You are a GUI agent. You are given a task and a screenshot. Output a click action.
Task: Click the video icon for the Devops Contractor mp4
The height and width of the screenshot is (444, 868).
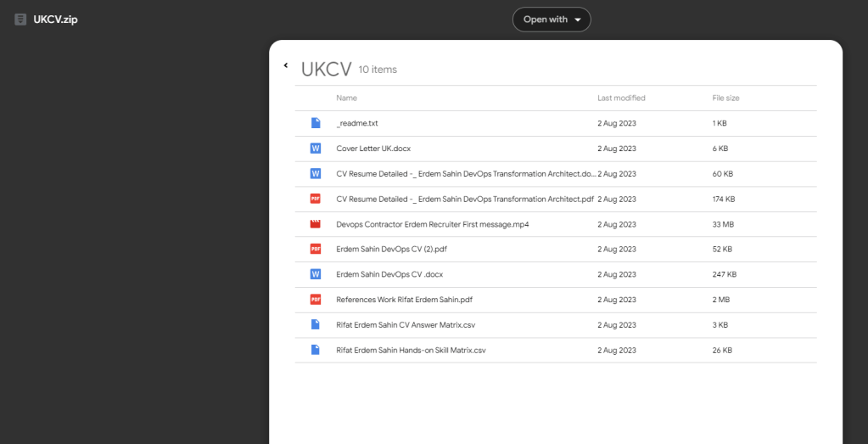[x=316, y=224]
